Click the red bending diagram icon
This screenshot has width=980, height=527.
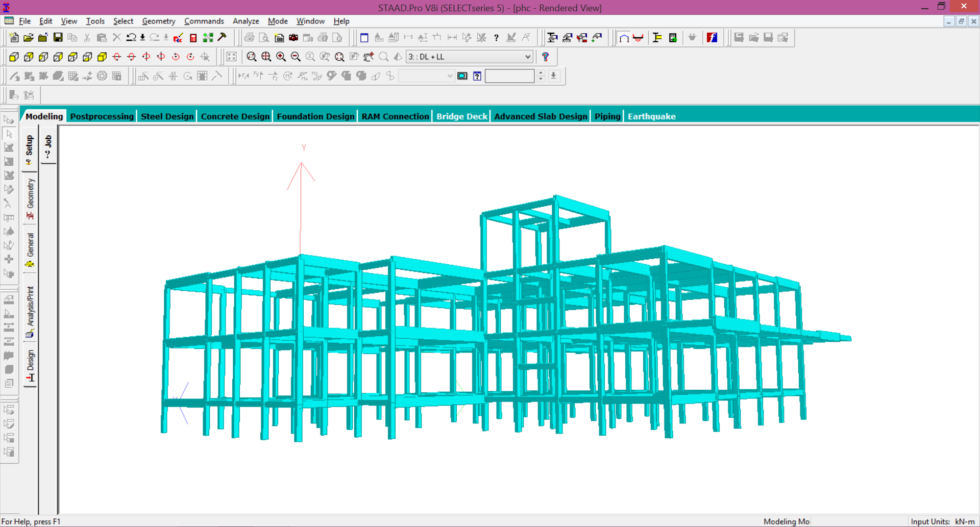pyautogui.click(x=638, y=38)
